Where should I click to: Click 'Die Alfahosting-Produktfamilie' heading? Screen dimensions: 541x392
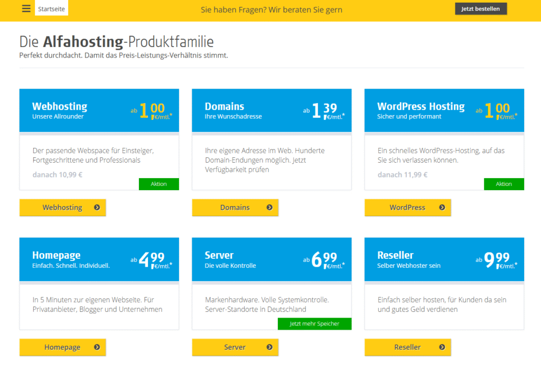(116, 42)
